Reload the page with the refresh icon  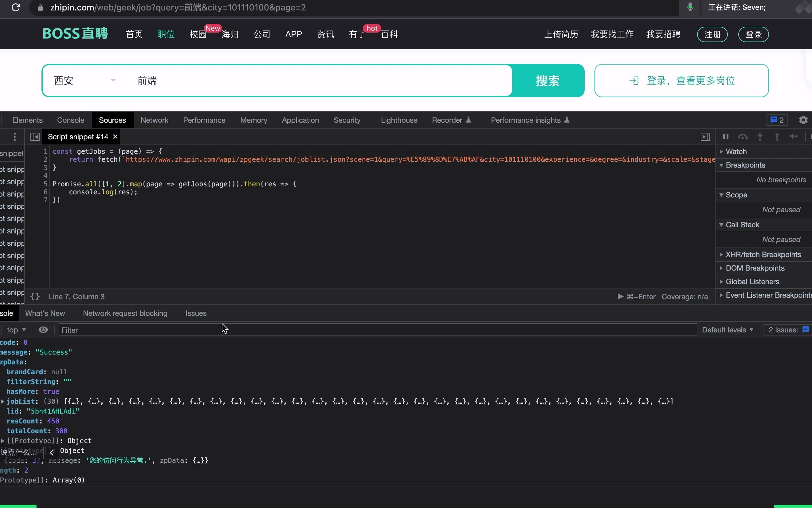(16, 7)
